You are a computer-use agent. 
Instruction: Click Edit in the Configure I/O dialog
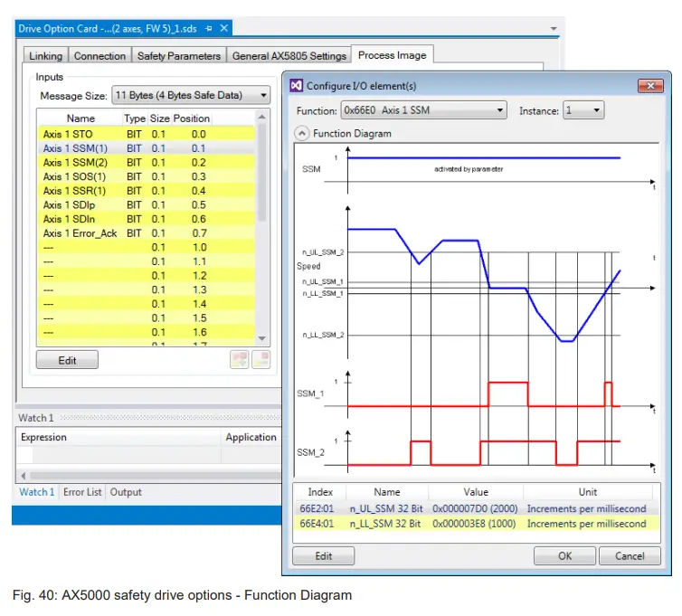point(323,556)
